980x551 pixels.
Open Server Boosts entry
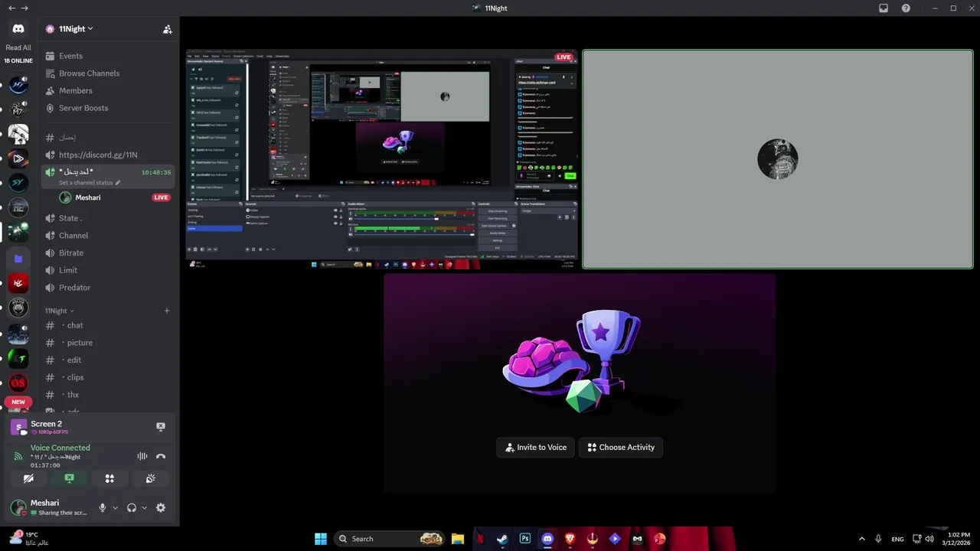click(x=108, y=108)
